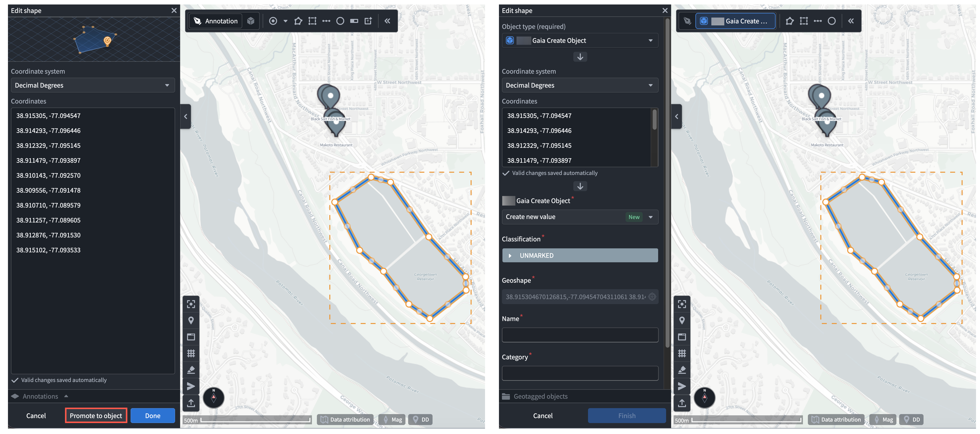The height and width of the screenshot is (434, 980).
Task: Select the rectangle selection tool
Action: tap(312, 21)
